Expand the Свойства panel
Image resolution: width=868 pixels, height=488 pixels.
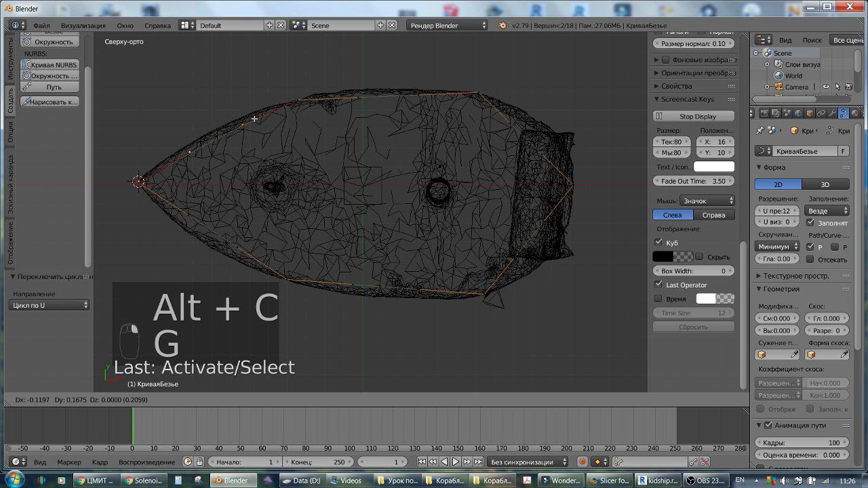677,86
